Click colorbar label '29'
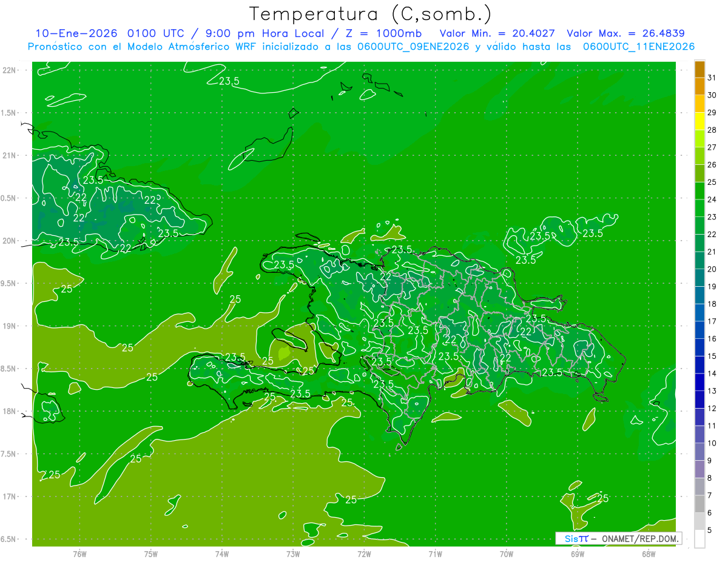This screenshot has height=562, width=728. coord(712,112)
